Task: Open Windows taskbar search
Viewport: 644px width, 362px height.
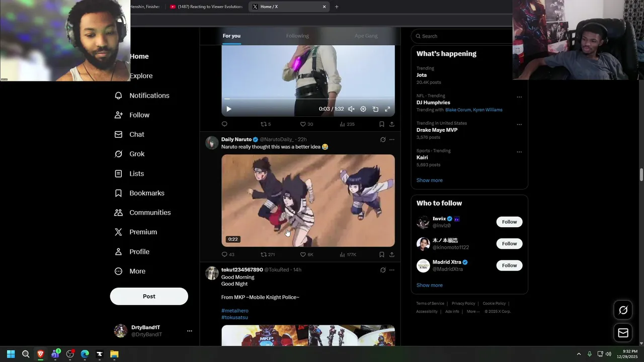Action: coord(26,354)
